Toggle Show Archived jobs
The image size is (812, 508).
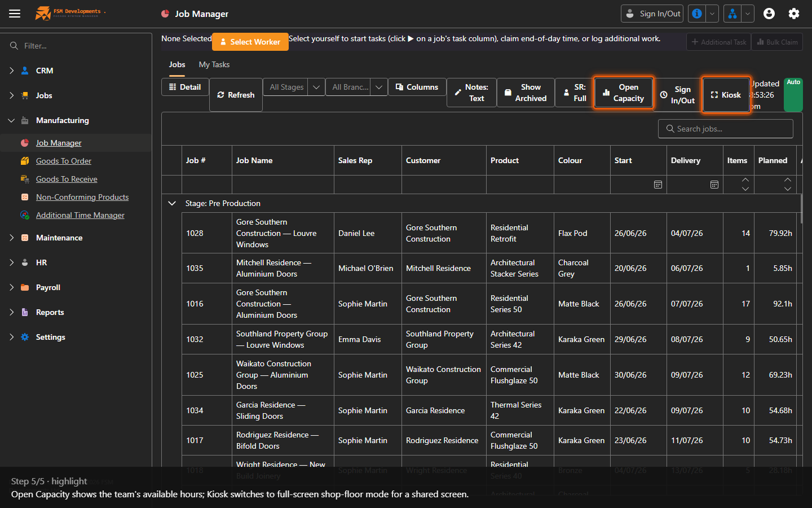pos(526,93)
